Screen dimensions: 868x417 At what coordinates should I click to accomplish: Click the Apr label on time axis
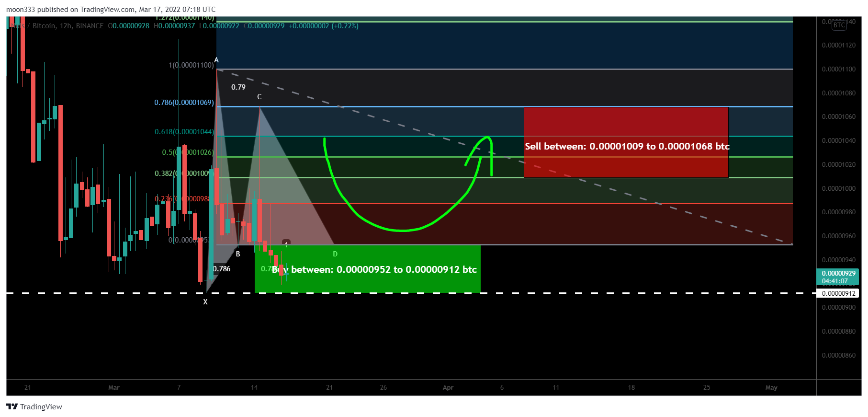point(448,387)
